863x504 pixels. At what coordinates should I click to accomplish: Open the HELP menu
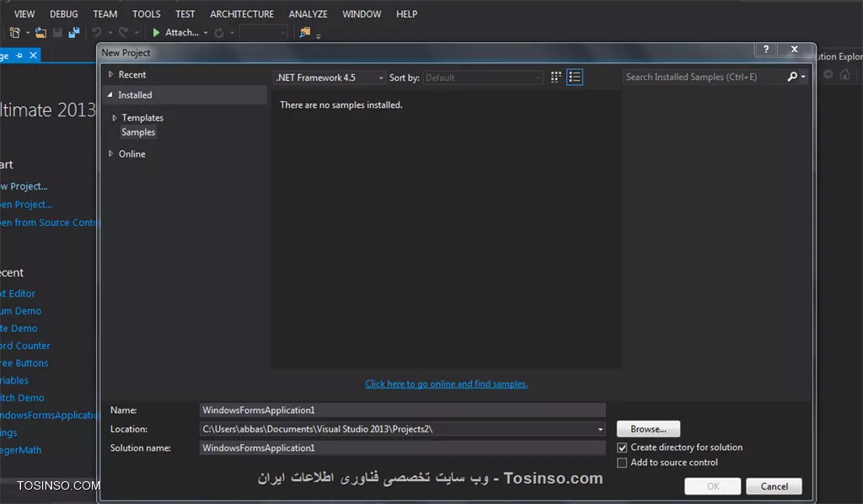click(407, 13)
